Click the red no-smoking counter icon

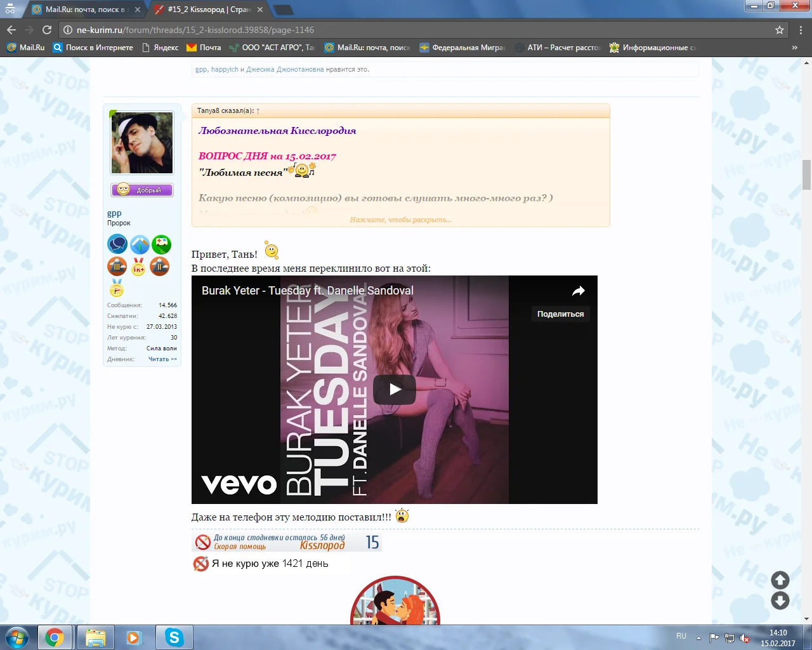pyautogui.click(x=200, y=564)
